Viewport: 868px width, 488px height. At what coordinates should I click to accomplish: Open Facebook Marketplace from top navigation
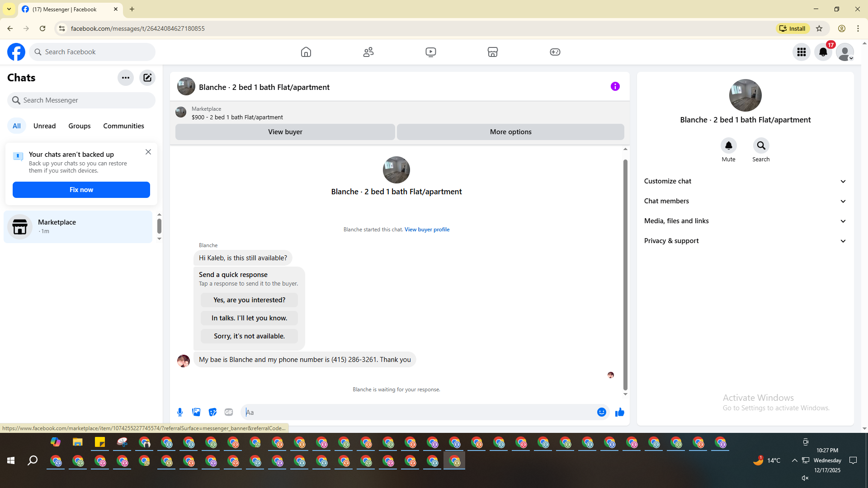tap(493, 52)
